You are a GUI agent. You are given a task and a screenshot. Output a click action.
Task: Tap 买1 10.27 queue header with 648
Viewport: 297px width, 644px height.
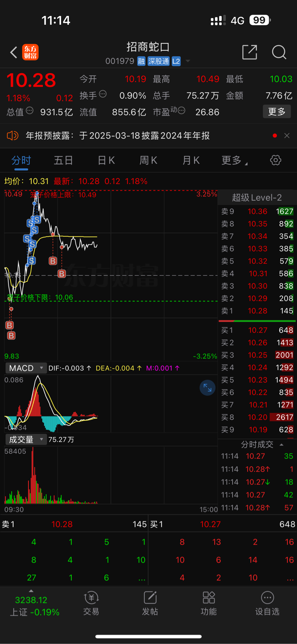click(222, 524)
